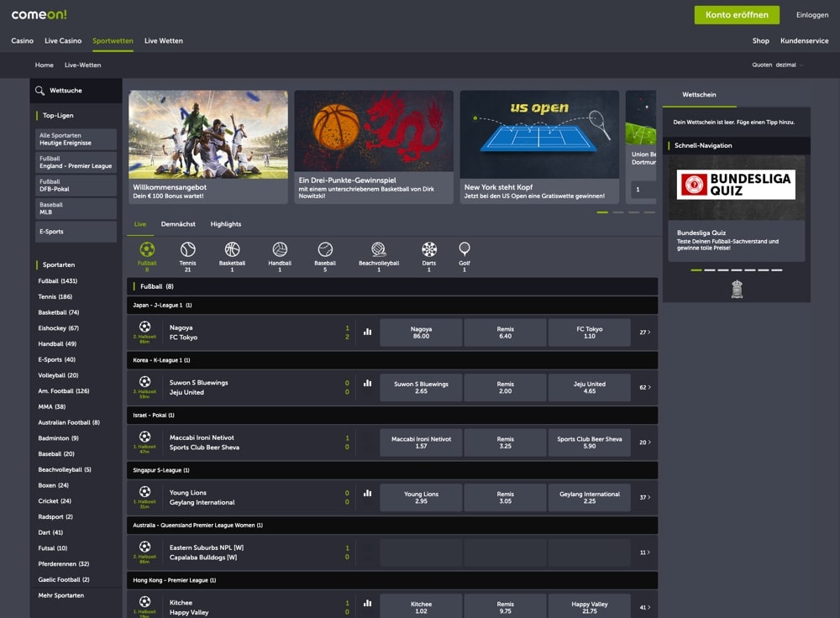
Task: Open the Shop link
Action: pos(760,40)
